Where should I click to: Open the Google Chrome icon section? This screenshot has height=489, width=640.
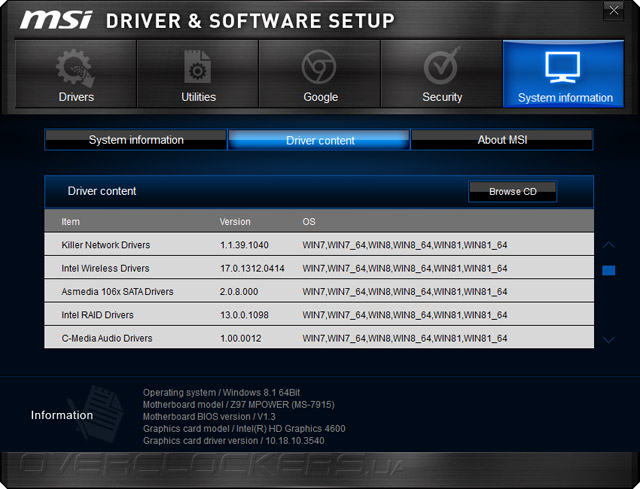tap(320, 74)
